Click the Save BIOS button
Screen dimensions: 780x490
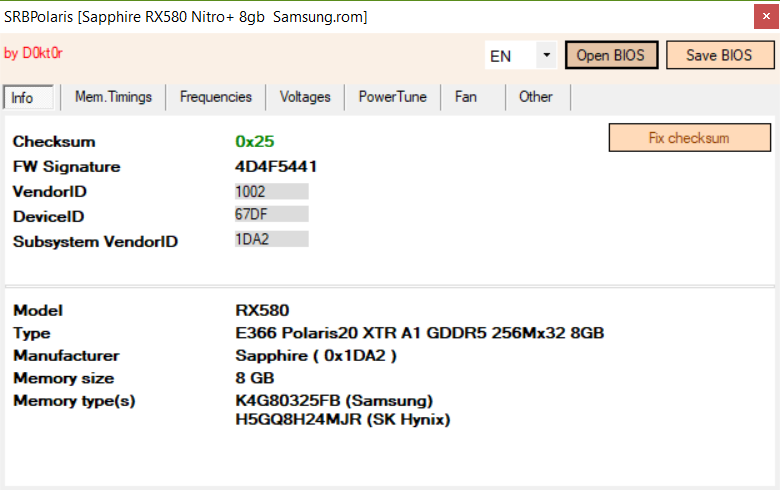pos(720,55)
